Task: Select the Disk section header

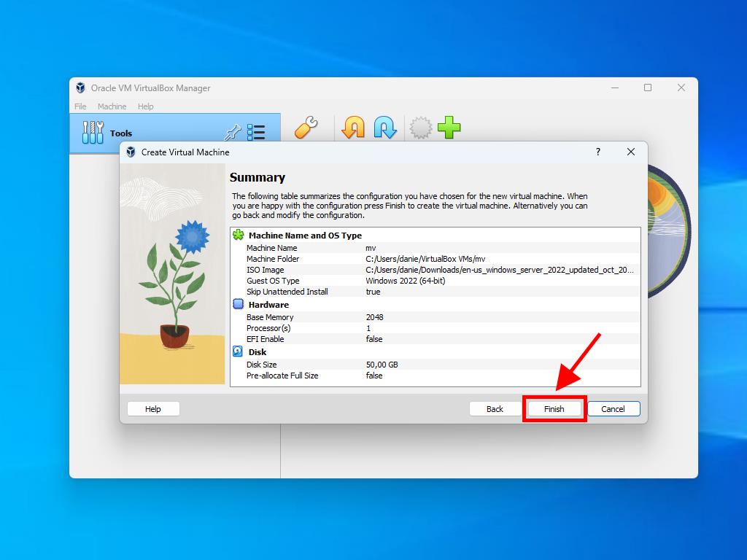Action: click(x=258, y=352)
